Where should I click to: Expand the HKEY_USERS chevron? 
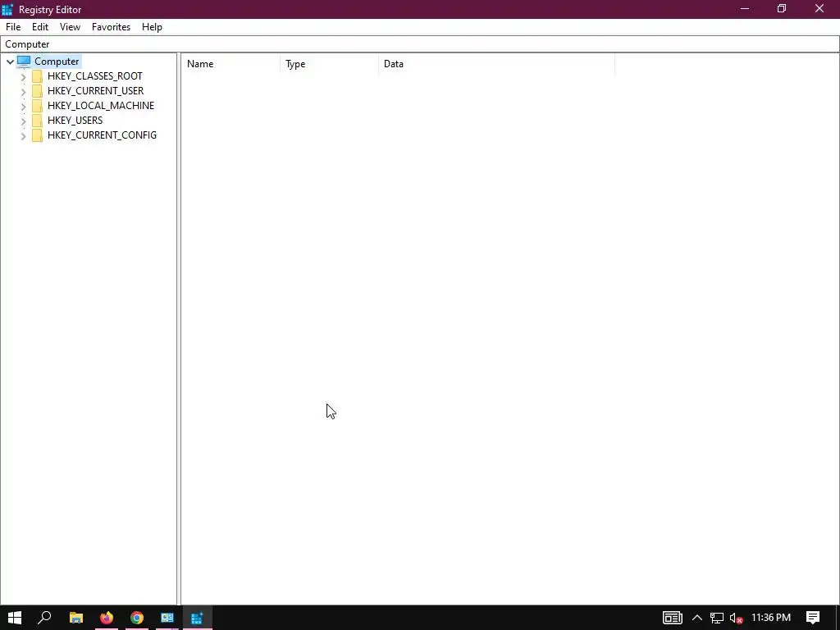[x=23, y=121]
